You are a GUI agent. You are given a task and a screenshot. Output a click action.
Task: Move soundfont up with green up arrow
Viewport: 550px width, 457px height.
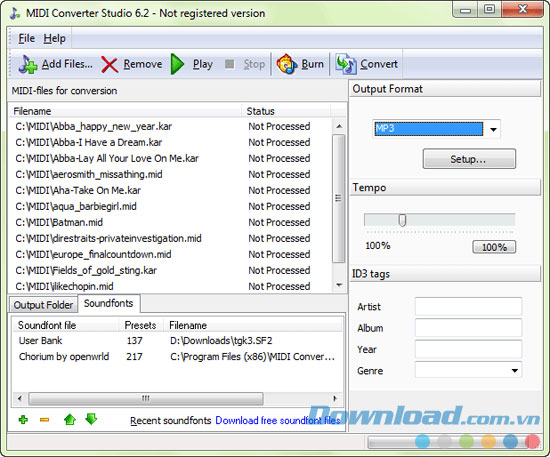coord(70,419)
